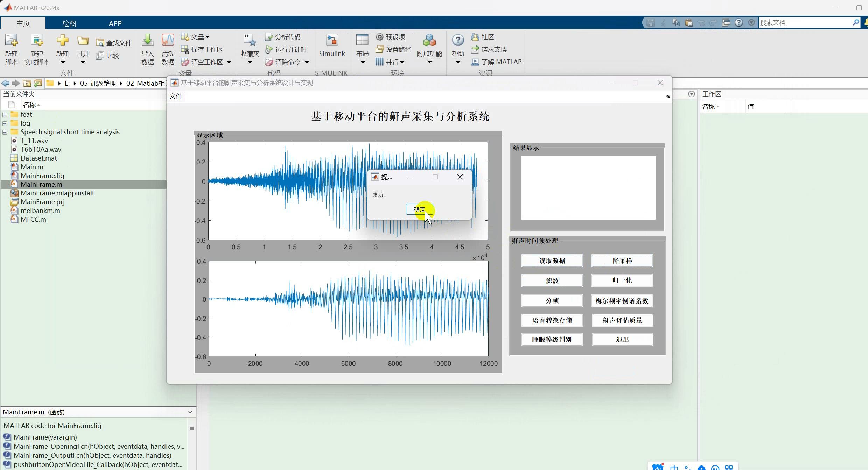Expand the feat folder tree node
The height and width of the screenshot is (470, 868).
pos(5,115)
